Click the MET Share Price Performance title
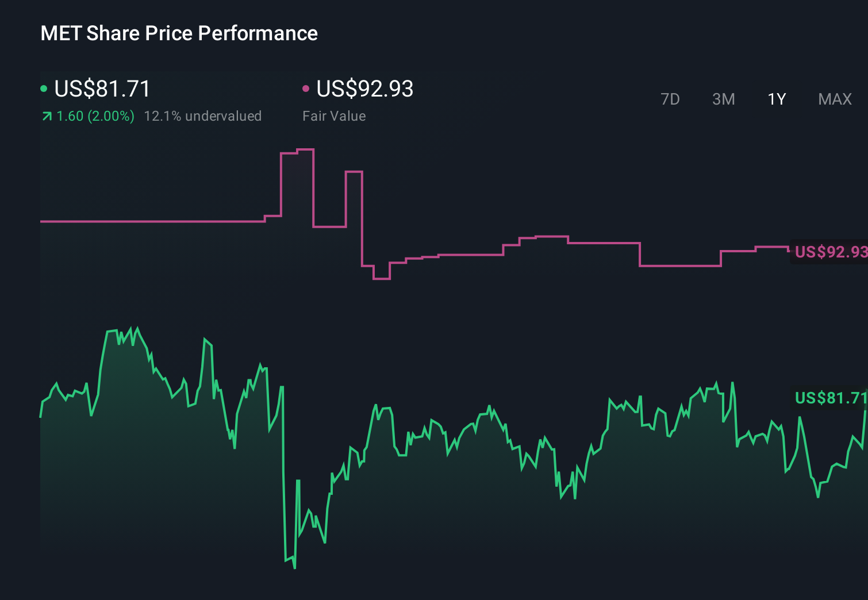Image resolution: width=868 pixels, height=600 pixels. click(x=179, y=33)
